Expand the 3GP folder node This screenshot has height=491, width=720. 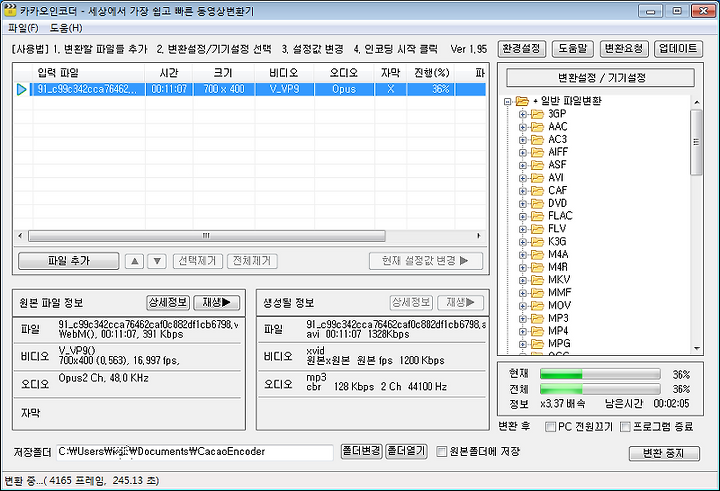pyautogui.click(x=523, y=114)
